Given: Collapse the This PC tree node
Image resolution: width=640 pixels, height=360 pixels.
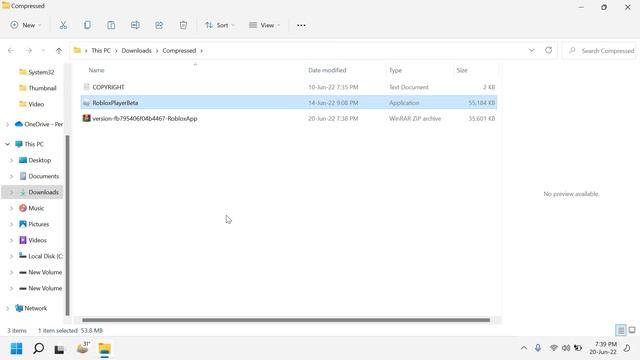Looking at the screenshot, I should [x=7, y=144].
